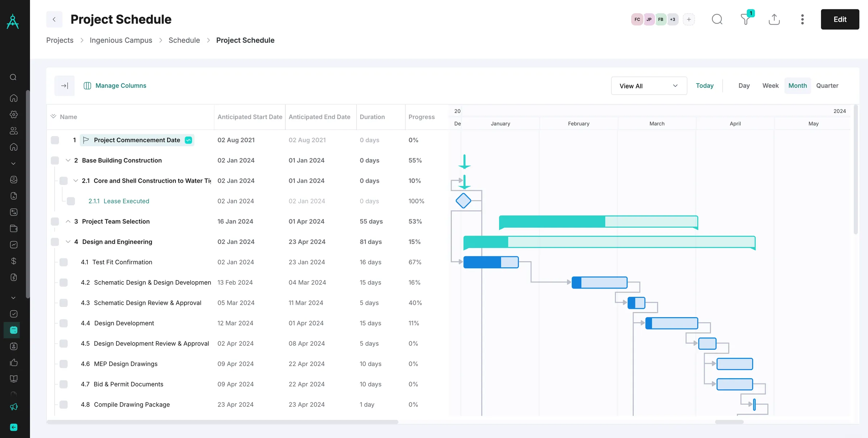The image size is (868, 438).
Task: Click the Edit button
Action: coord(840,20)
